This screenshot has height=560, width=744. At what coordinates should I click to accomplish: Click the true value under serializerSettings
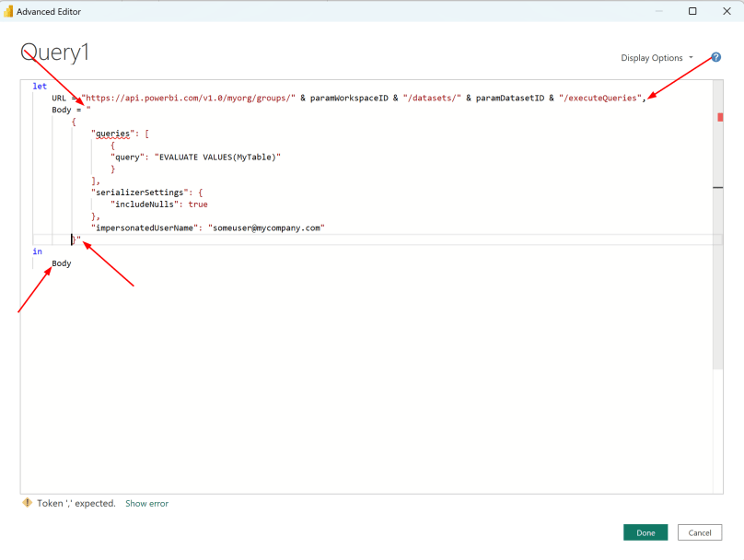(198, 204)
